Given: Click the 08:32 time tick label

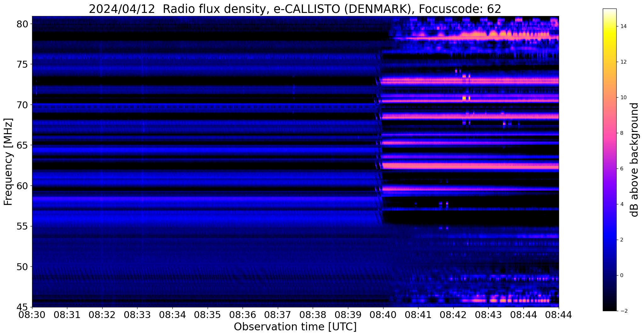Looking at the screenshot, I should (x=102, y=314).
